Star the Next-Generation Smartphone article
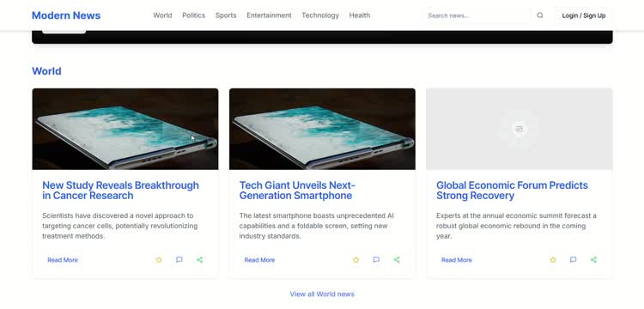Screen dimensions: 644x309 click(356, 260)
